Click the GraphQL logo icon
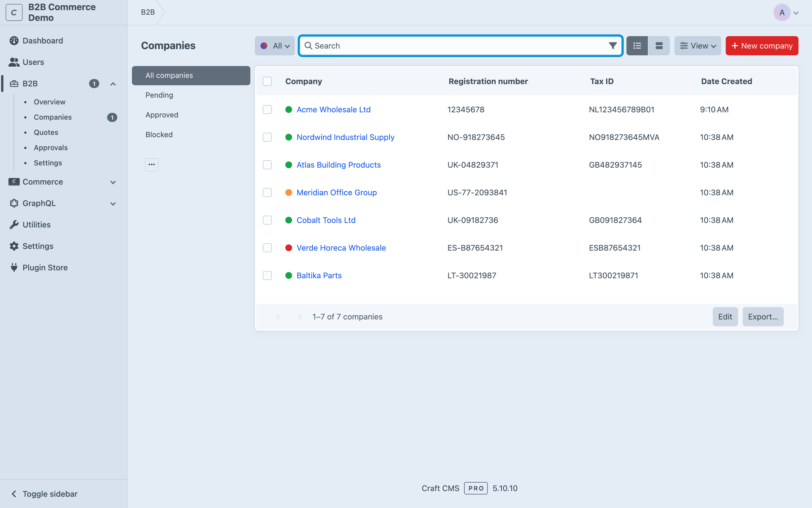 [14, 203]
